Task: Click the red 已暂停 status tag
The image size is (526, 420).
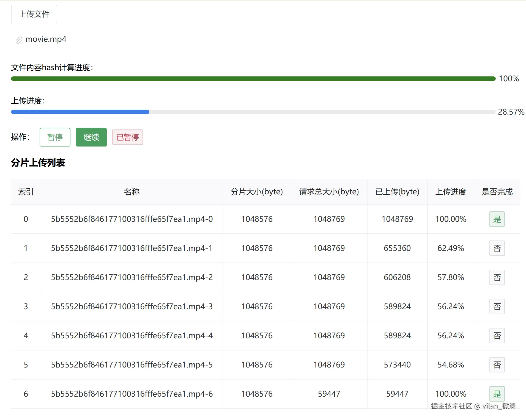Action: [x=128, y=137]
